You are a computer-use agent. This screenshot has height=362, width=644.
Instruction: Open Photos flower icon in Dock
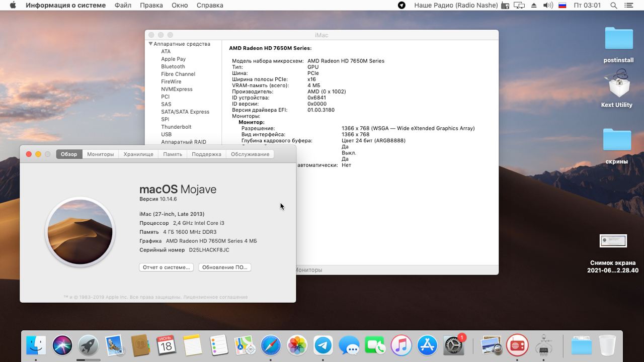click(x=297, y=345)
